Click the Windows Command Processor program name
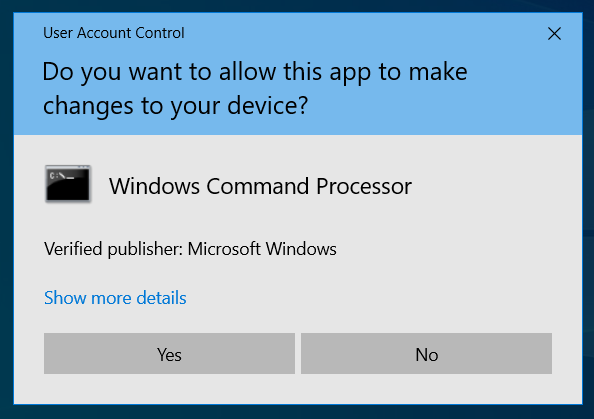 [x=260, y=186]
